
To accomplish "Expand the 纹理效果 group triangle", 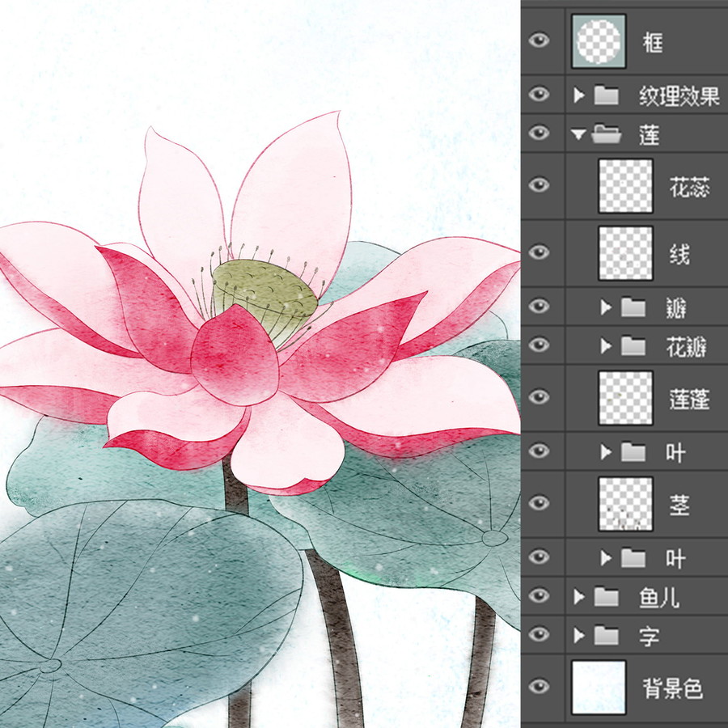I will pyautogui.click(x=578, y=95).
